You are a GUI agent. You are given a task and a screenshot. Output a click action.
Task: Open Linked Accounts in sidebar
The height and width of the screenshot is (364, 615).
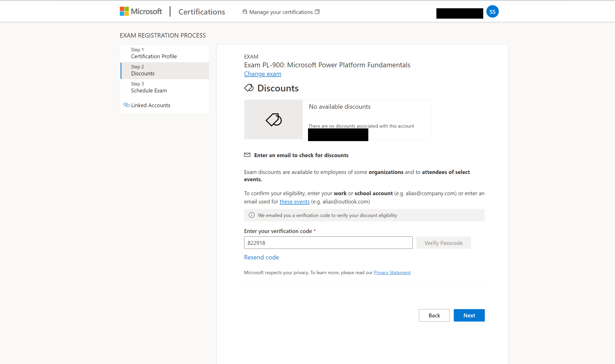(x=150, y=105)
